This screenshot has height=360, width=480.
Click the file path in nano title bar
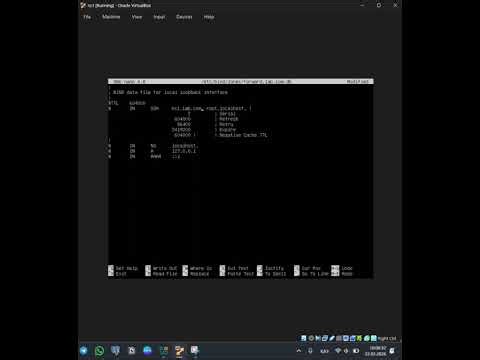(246, 81)
